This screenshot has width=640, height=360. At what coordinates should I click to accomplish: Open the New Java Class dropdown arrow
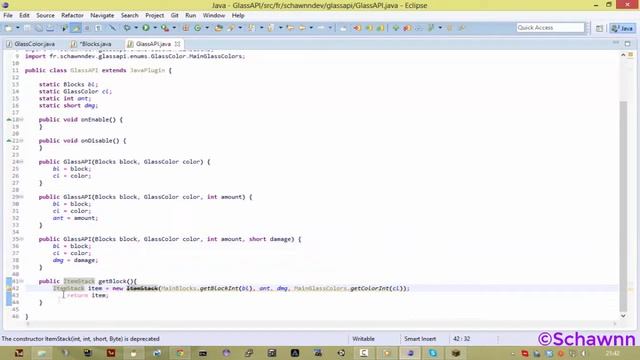coord(207,28)
